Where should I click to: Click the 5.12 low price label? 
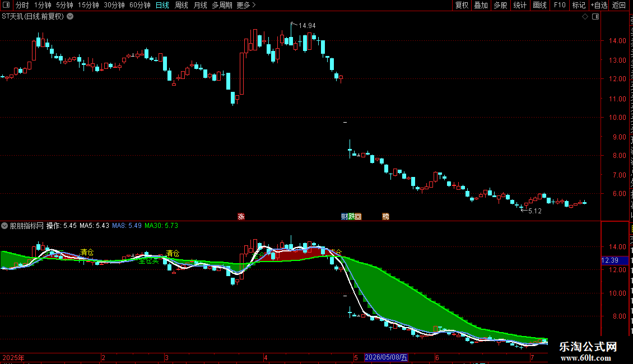[x=534, y=211]
